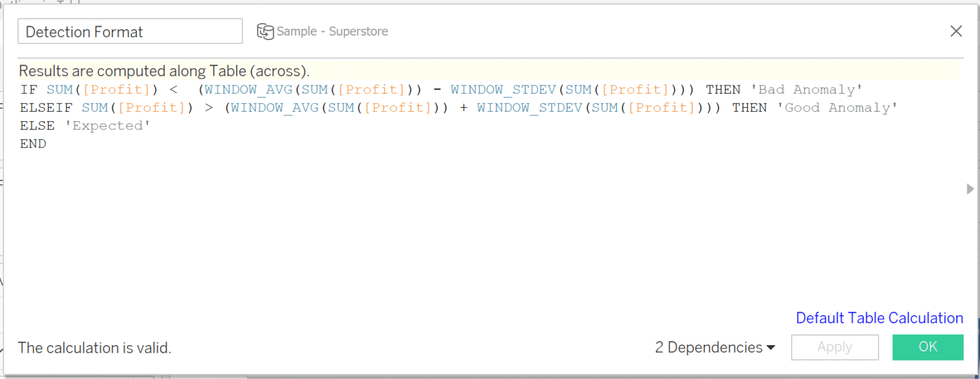The image size is (980, 379).
Task: Click the 'Bad Anomaly' string in formula
Action: (x=810, y=89)
